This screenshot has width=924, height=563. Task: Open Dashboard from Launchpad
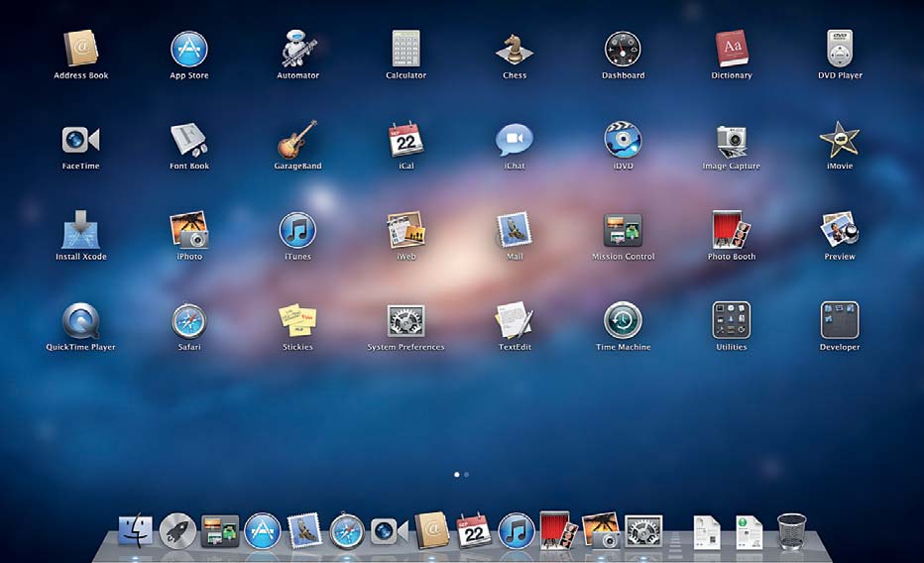click(x=623, y=49)
